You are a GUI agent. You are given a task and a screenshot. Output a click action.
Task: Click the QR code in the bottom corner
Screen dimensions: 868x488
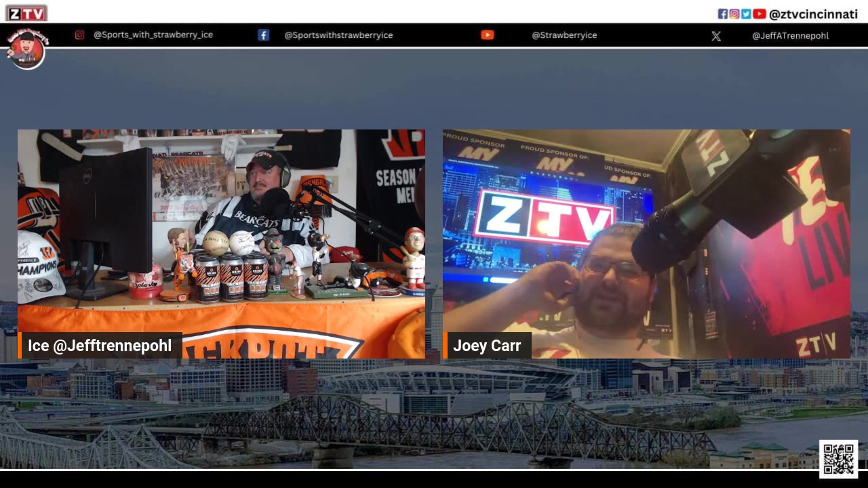839,459
